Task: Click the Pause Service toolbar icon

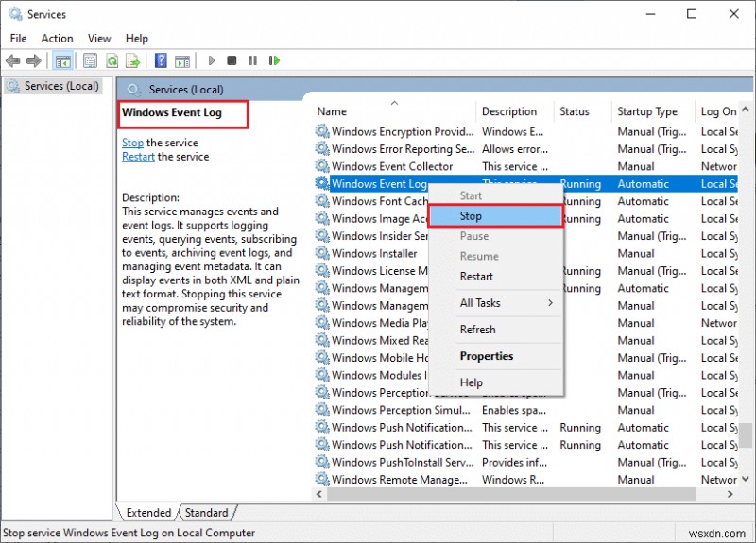Action: pyautogui.click(x=252, y=60)
